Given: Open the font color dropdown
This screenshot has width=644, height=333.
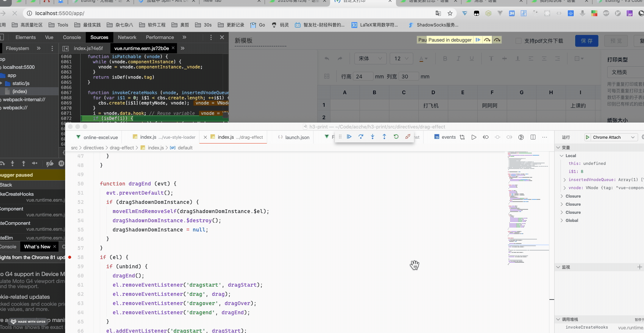Looking at the screenshot, I should 424,59.
